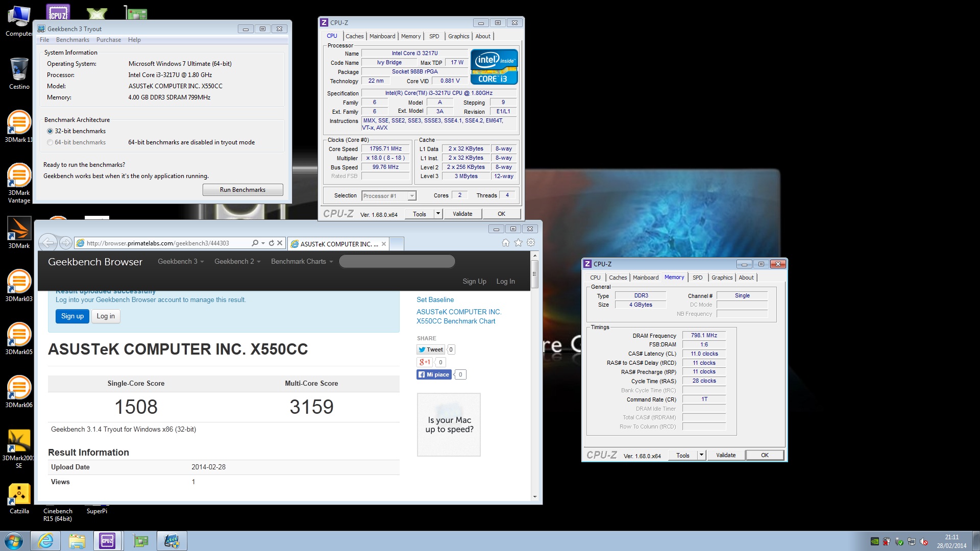Launch the 3DMark2001 SE desktop shortcut
This screenshot has height=551, width=980.
[19, 449]
